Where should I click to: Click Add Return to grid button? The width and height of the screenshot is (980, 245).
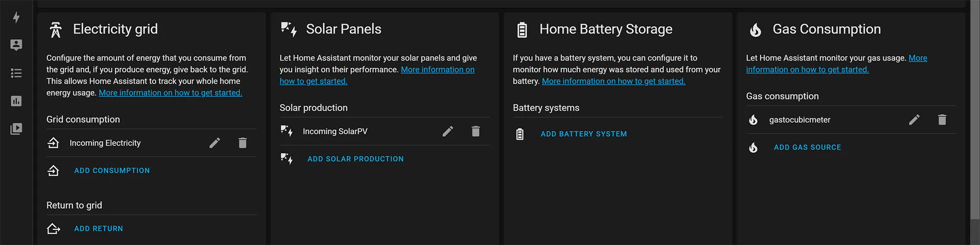click(98, 229)
